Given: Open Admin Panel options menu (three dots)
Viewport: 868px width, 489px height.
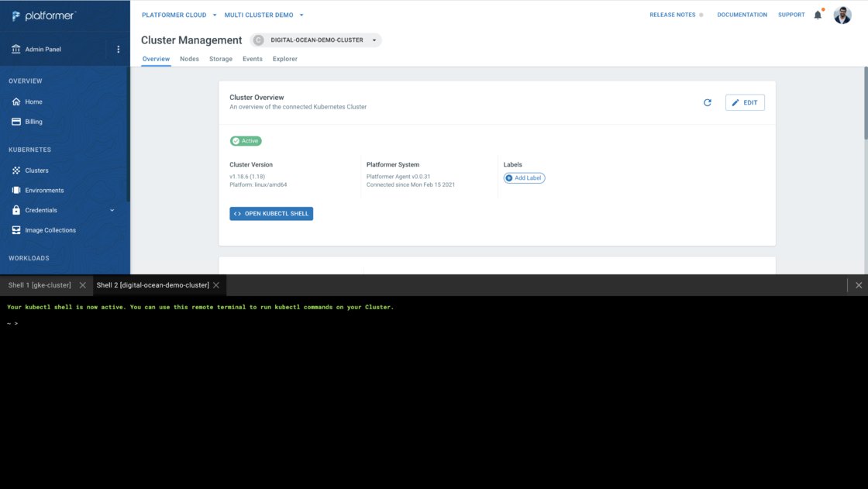Looking at the screenshot, I should point(118,50).
